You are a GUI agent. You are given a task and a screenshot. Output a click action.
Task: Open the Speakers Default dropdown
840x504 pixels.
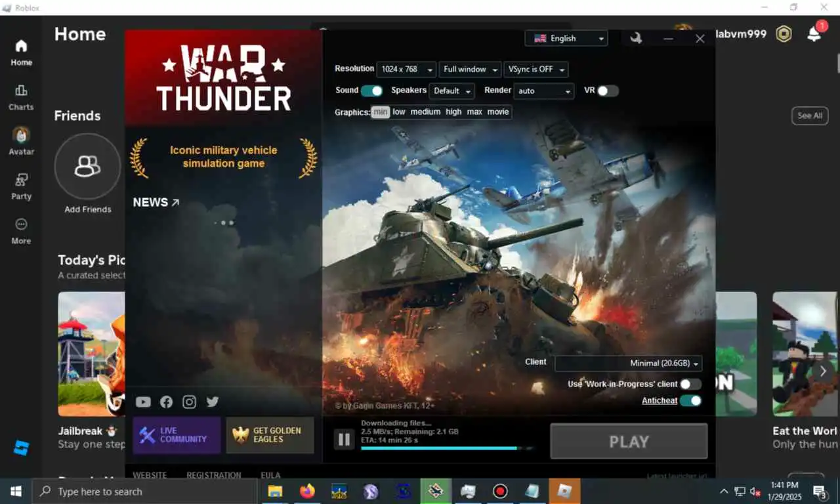451,91
